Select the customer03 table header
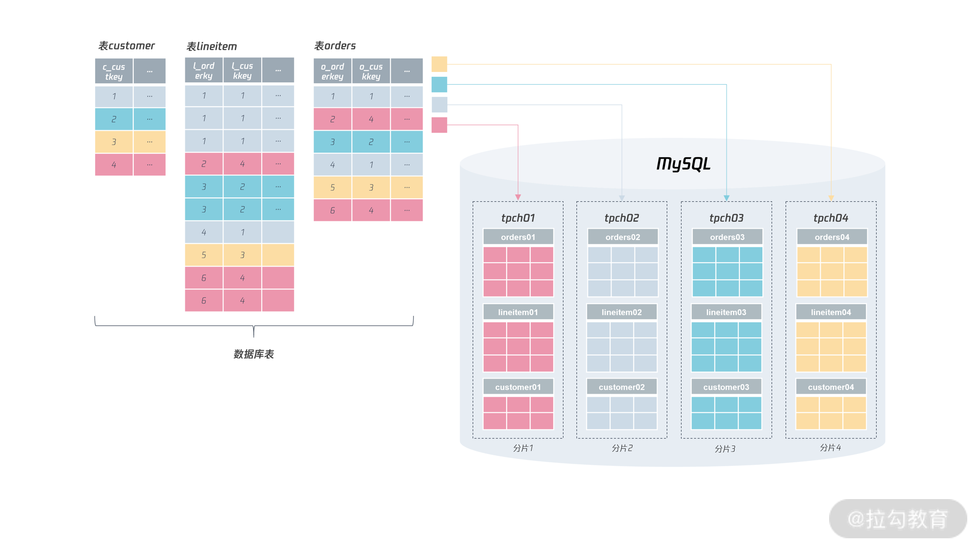 (x=726, y=387)
